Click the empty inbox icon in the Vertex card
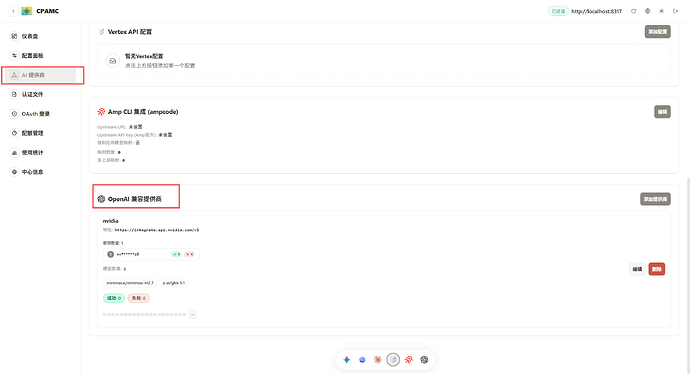 (113, 61)
